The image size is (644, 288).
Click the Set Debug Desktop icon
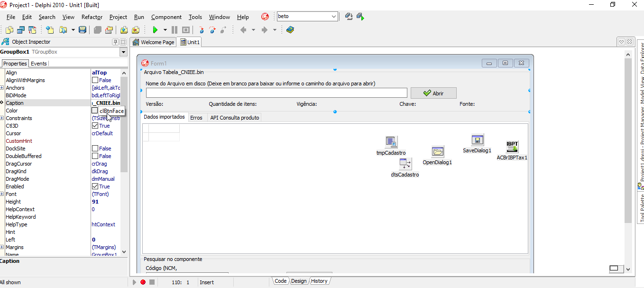360,17
